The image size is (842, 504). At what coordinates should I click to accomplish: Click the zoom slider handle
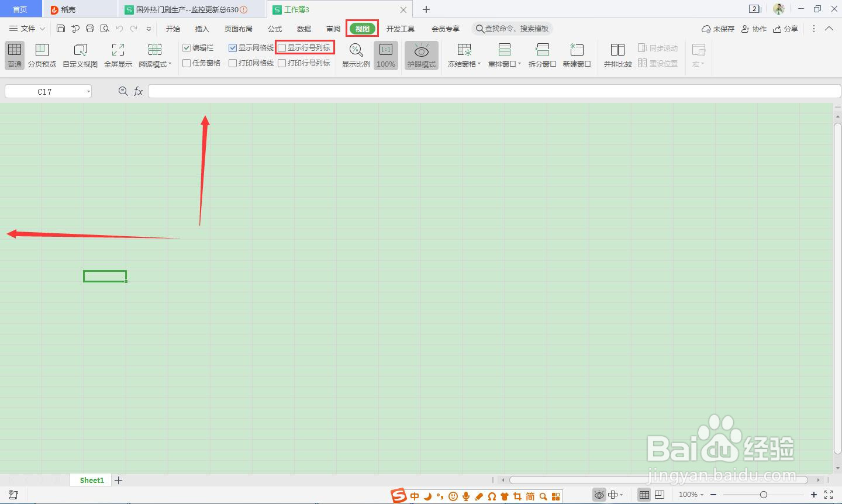pyautogui.click(x=764, y=495)
